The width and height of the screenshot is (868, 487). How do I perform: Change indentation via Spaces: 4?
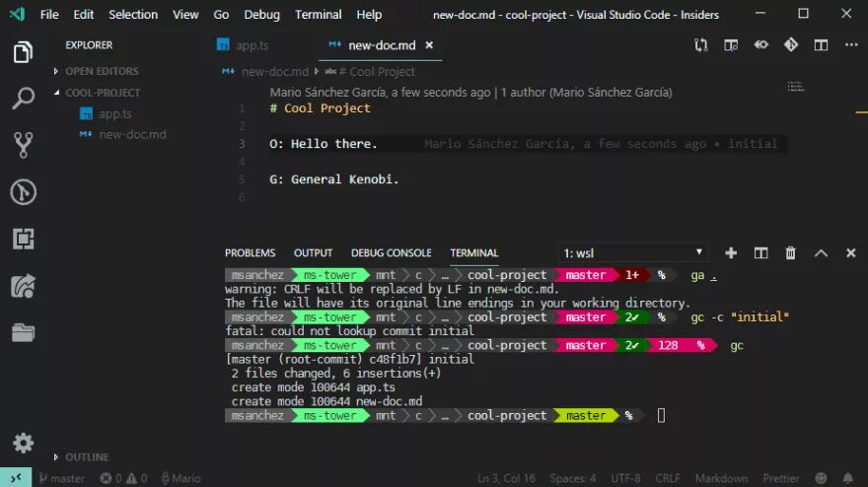[x=573, y=478]
